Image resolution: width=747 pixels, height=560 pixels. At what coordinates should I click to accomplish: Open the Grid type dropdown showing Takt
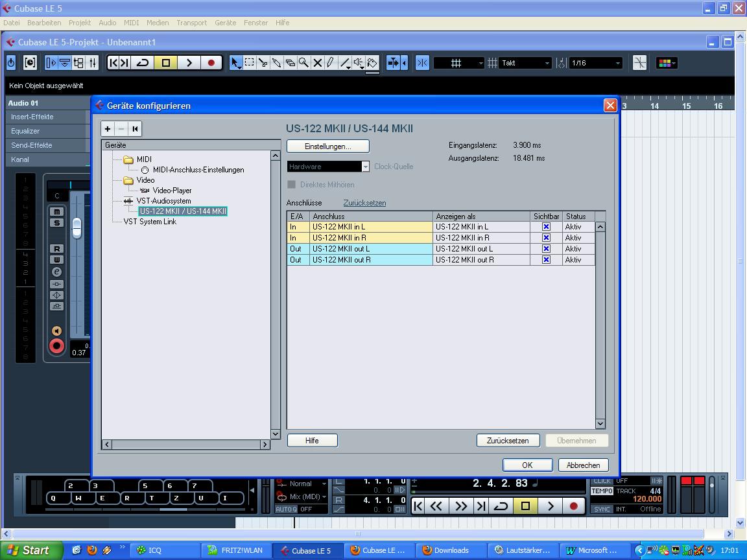tap(525, 63)
